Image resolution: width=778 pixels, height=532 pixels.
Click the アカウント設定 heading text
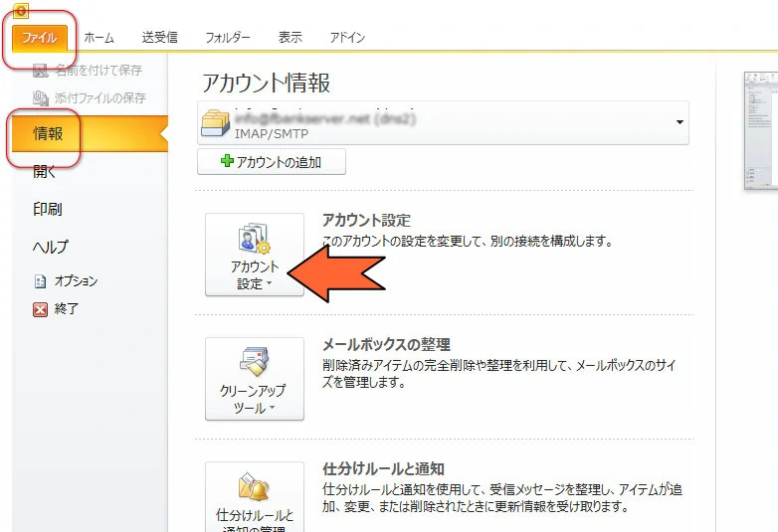pos(367,220)
